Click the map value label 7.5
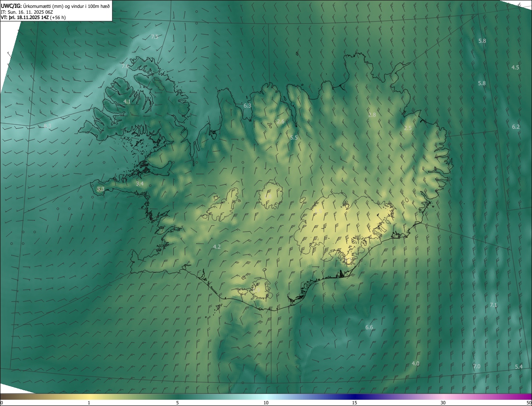Image resolution: width=532 pixels, height=406 pixels. [x=155, y=37]
